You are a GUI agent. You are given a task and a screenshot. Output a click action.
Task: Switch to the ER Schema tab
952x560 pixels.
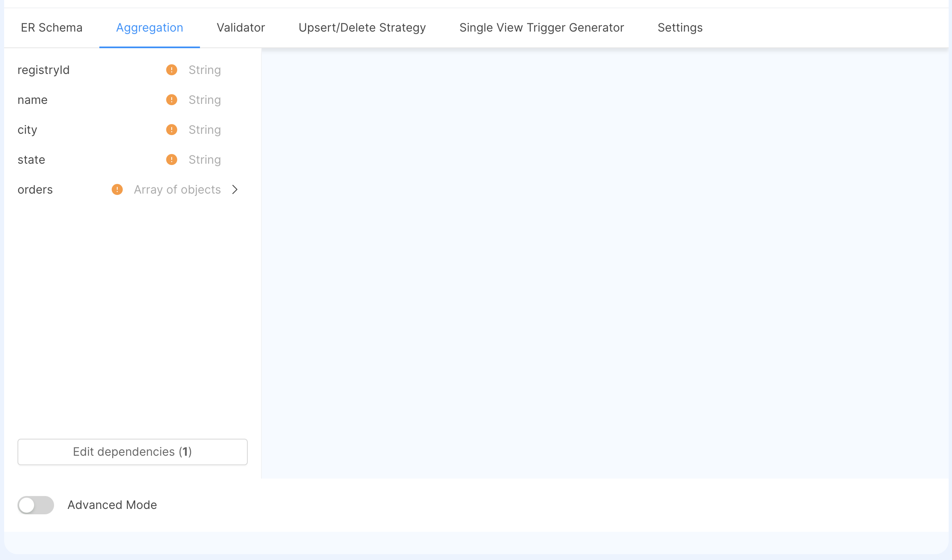51,27
